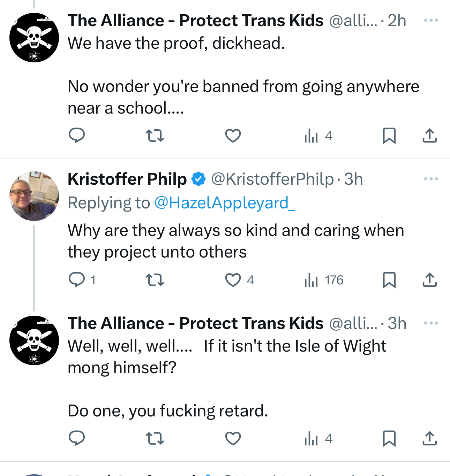Open the @HazelAppleyard_ mention link
Viewport: 450px width, 476px height.
[x=224, y=203]
